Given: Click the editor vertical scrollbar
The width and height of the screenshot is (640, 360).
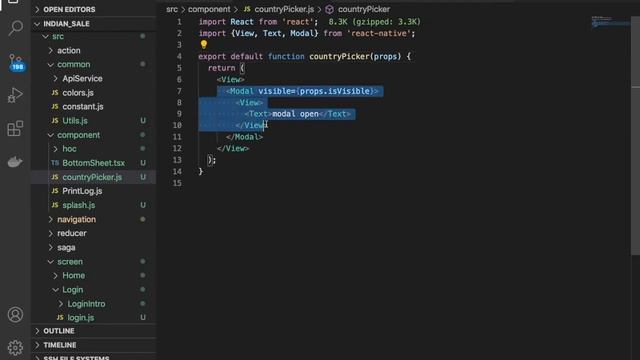Looking at the screenshot, I should click(x=636, y=135).
